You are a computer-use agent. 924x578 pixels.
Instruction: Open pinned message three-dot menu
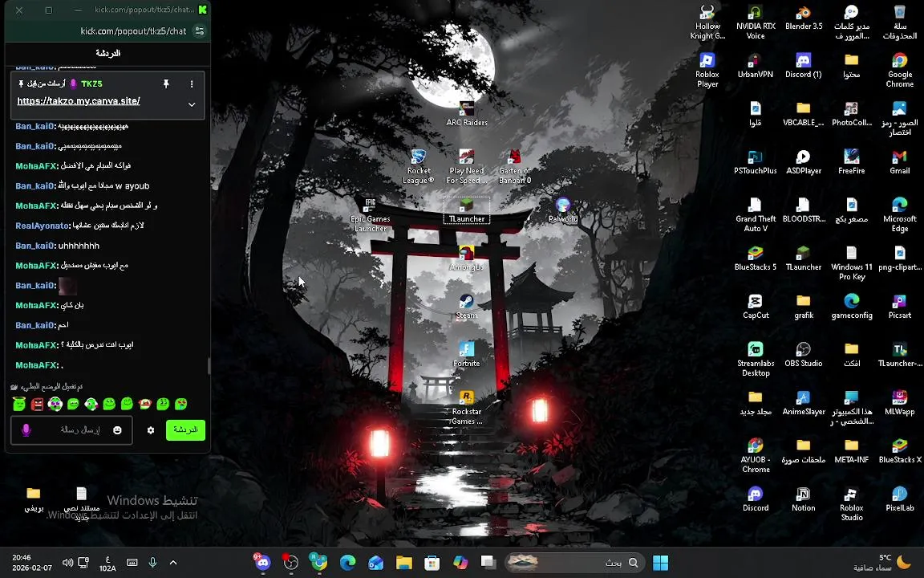[192, 83]
